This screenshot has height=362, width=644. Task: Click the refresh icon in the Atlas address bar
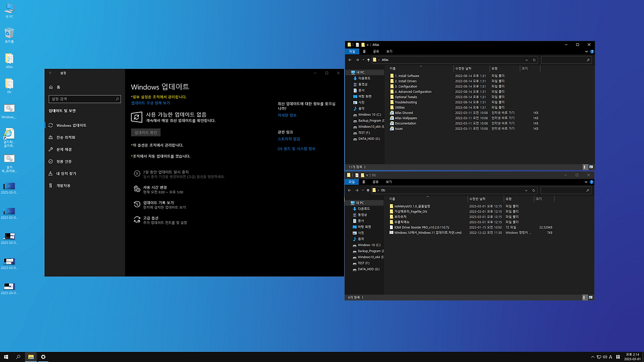[x=533, y=59]
